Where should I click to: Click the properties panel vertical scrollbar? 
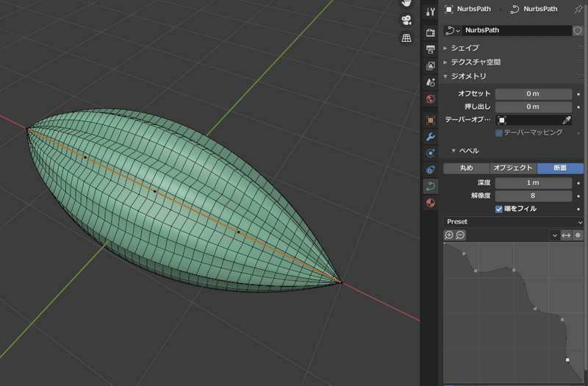tap(587, 187)
